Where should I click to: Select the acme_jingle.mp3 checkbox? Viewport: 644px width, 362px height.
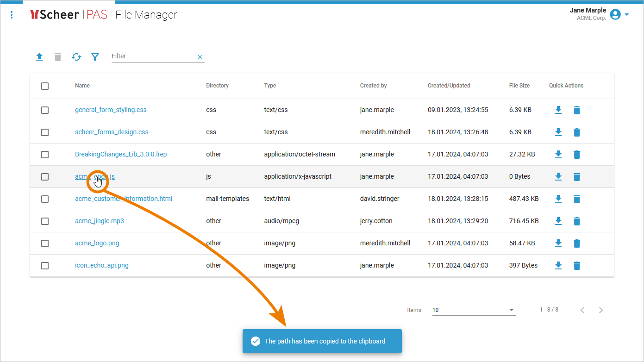click(x=45, y=221)
